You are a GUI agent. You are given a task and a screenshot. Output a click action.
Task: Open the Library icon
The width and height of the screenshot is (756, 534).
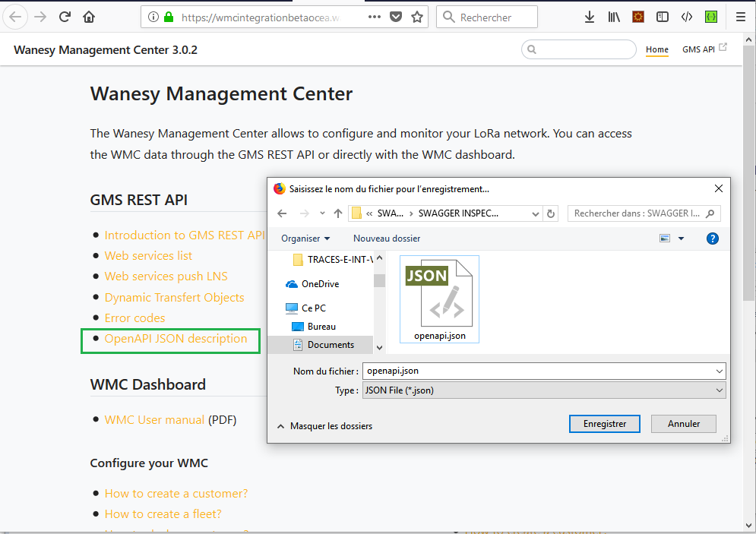[x=614, y=17]
